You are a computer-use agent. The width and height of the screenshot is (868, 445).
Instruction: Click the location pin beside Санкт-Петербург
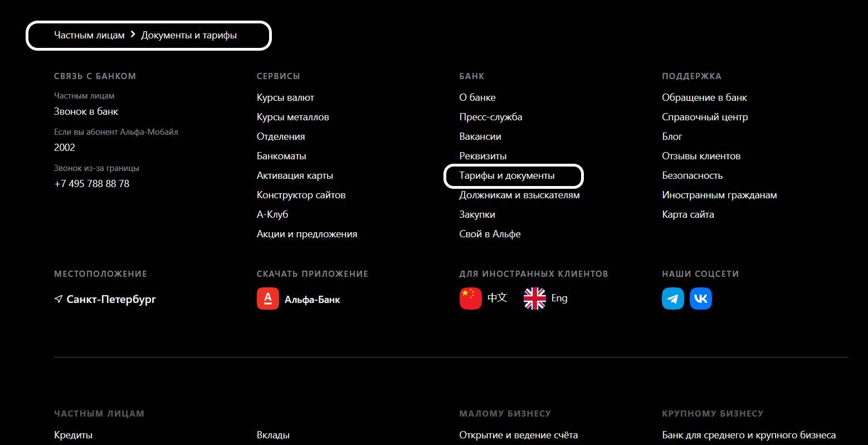(58, 299)
